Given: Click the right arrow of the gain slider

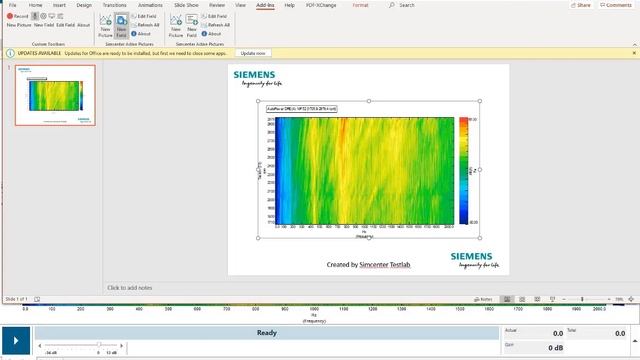Looking at the screenshot, I should pyautogui.click(x=121, y=346).
